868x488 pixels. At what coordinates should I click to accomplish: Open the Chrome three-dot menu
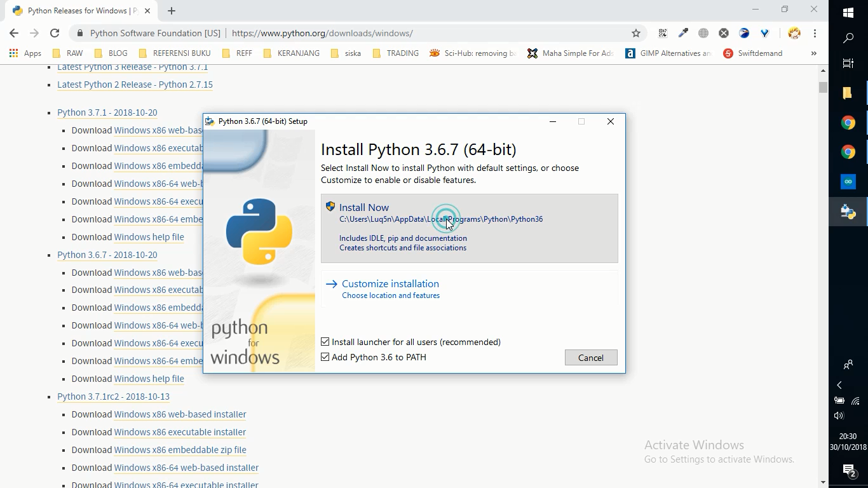[815, 33]
